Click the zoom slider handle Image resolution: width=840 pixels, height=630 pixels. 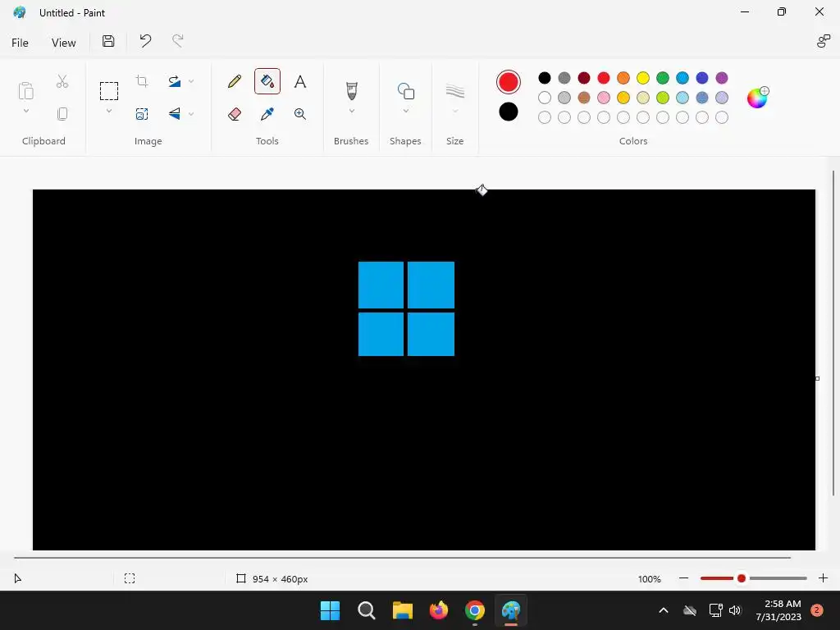pyautogui.click(x=742, y=578)
